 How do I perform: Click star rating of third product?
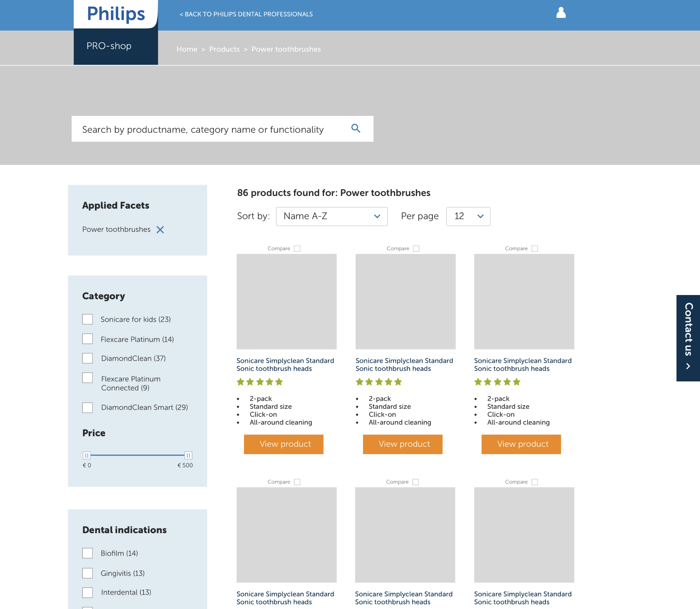(x=497, y=382)
